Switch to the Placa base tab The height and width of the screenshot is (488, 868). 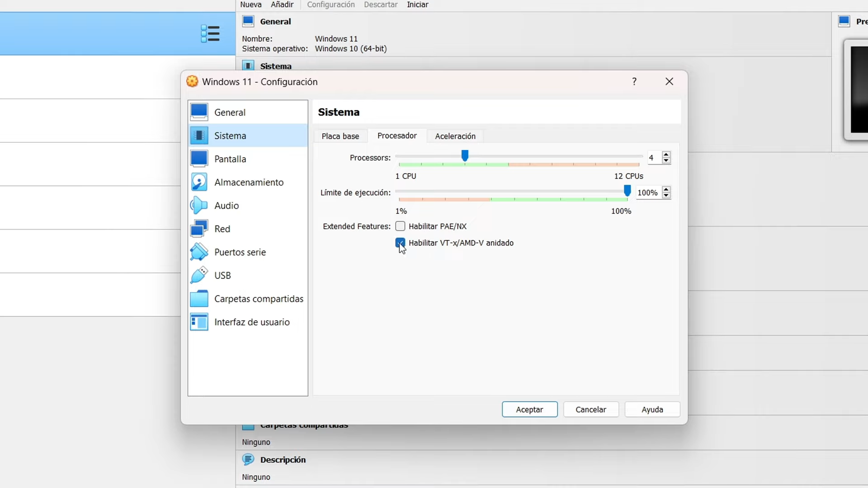(340, 136)
